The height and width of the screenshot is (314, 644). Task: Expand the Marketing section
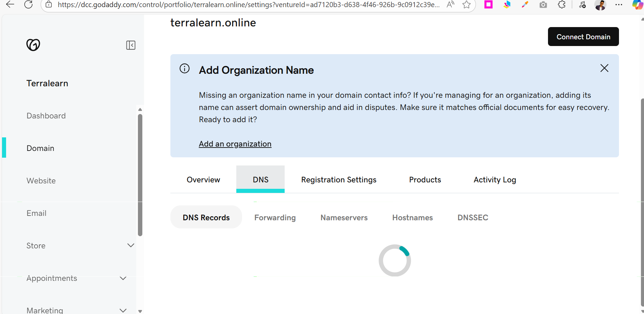pos(123,310)
